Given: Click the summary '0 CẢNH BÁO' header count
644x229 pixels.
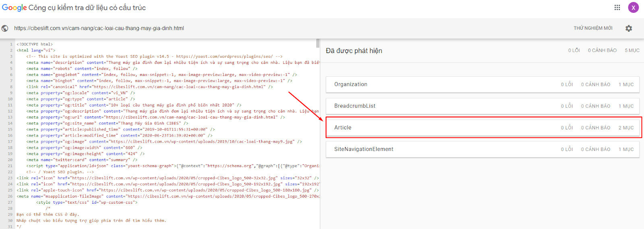Looking at the screenshot, I should tap(602, 51).
